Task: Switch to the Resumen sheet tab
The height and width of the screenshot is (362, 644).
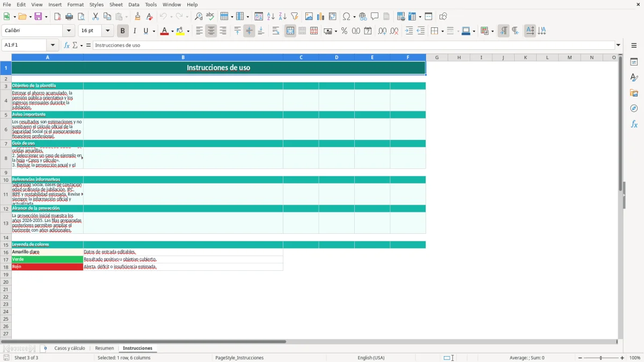Action: 105,348
